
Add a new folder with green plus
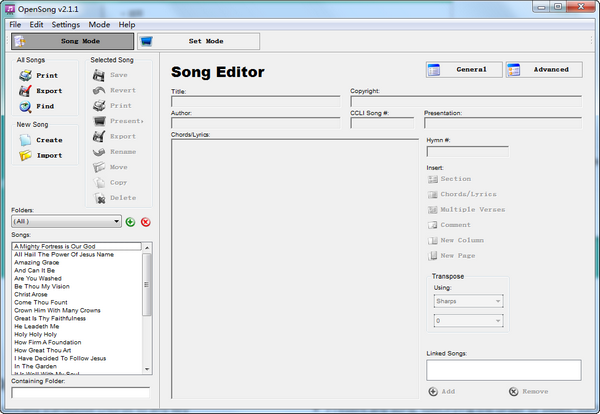(x=130, y=221)
